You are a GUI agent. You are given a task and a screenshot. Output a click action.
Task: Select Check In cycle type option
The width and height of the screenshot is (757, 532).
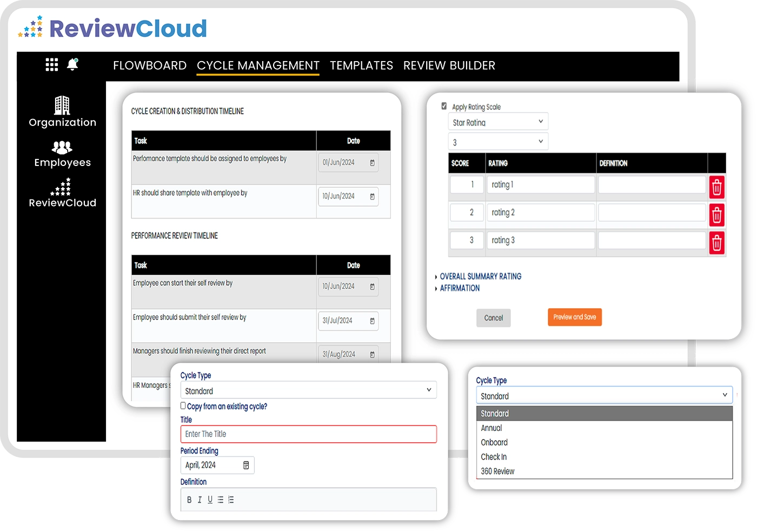605,457
